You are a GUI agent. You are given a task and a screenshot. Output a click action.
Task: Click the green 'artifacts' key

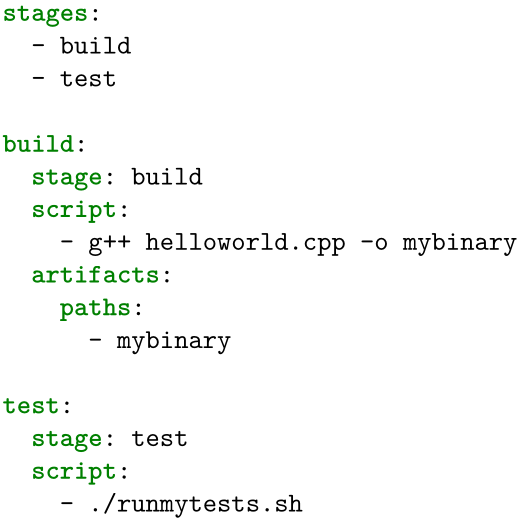point(95,274)
